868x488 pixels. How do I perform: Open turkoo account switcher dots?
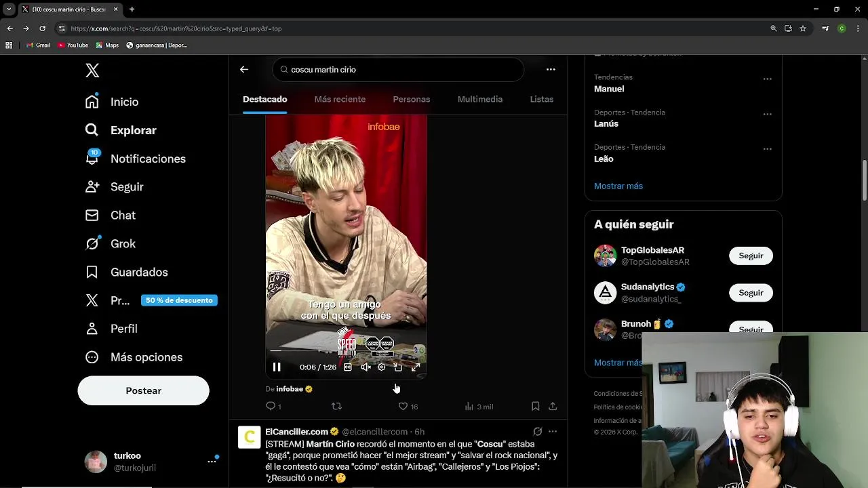click(x=212, y=461)
